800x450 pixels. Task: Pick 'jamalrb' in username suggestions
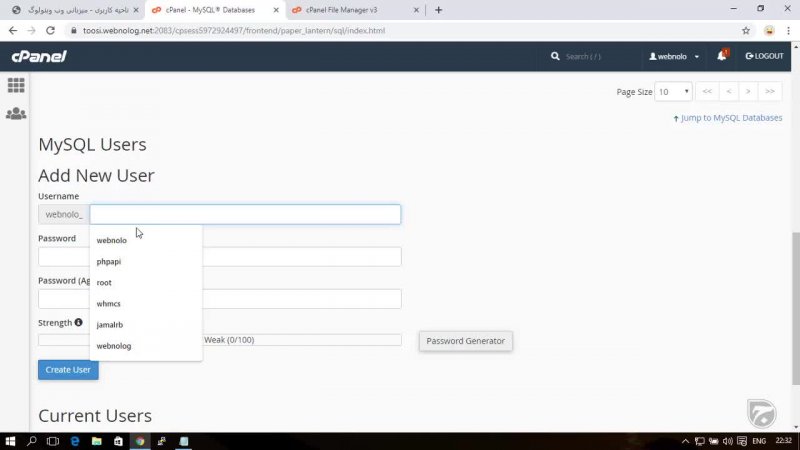coord(110,325)
